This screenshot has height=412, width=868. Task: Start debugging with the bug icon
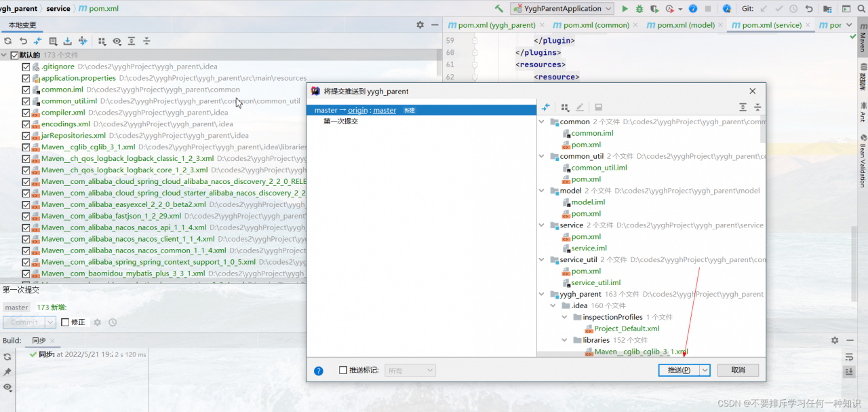[x=639, y=9]
